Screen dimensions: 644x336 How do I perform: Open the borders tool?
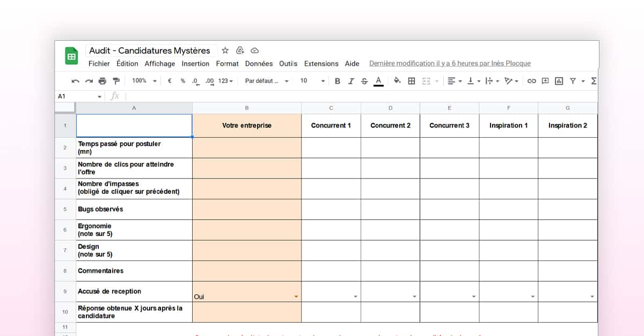click(412, 81)
